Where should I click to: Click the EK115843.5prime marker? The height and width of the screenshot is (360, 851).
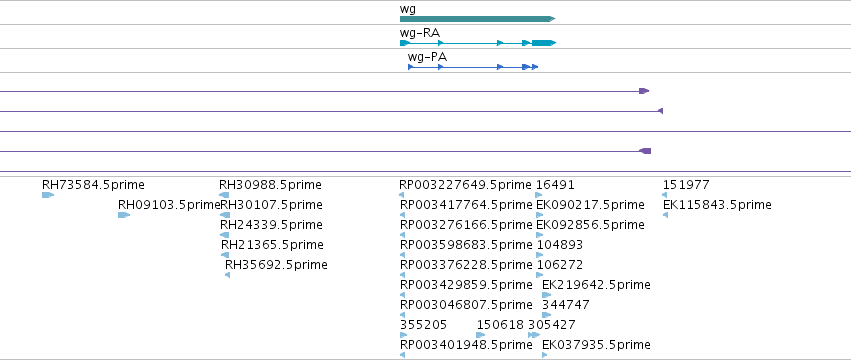pyautogui.click(x=665, y=215)
